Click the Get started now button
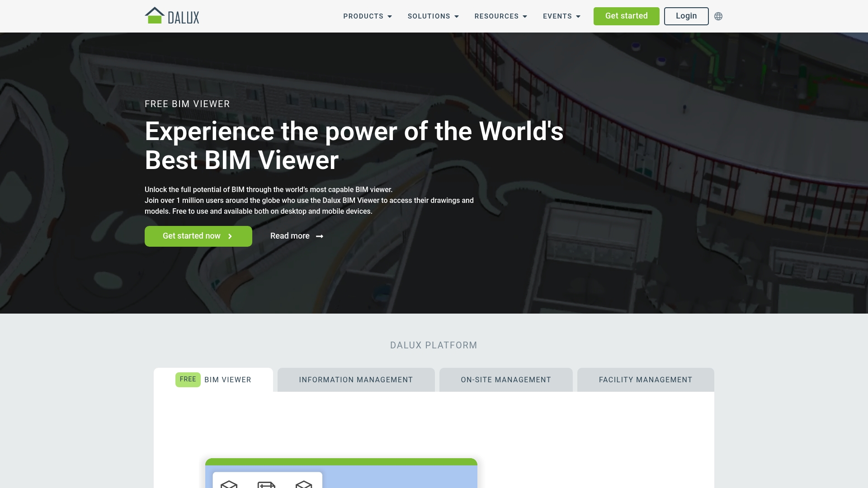This screenshot has height=488, width=868. (x=198, y=236)
